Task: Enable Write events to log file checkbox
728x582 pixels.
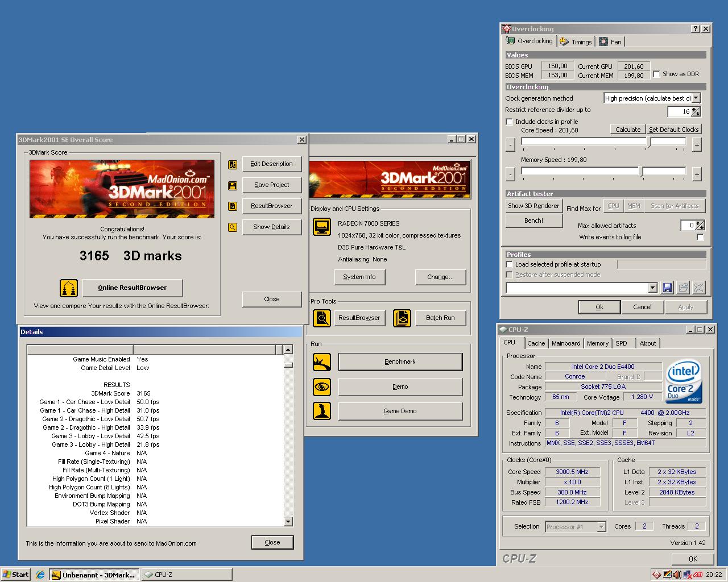Action: pos(700,238)
